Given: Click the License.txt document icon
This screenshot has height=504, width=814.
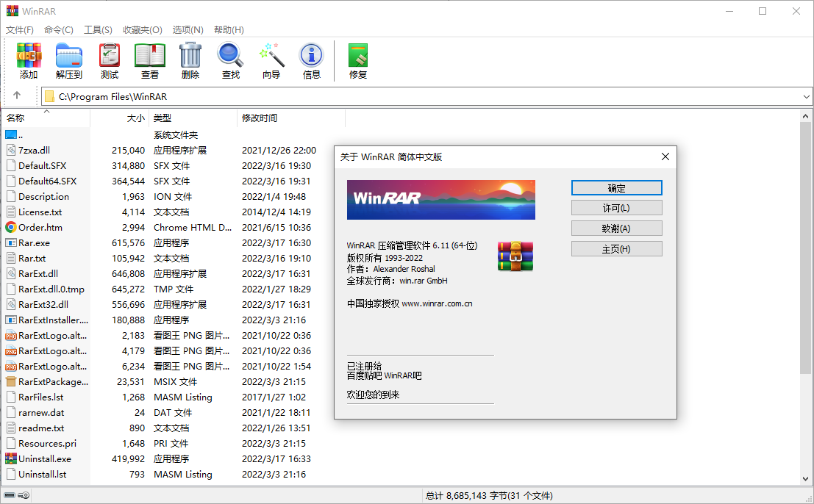Looking at the screenshot, I should click(11, 212).
